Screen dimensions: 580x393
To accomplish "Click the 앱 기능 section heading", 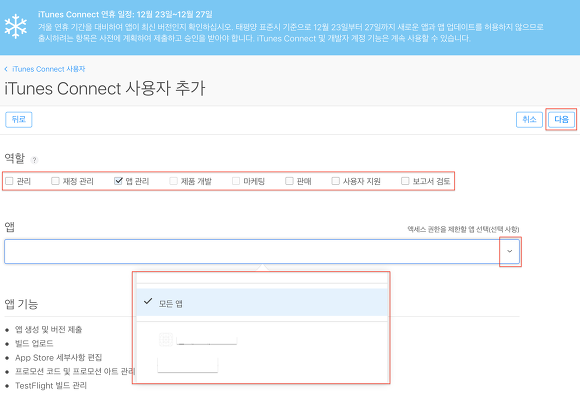I will (21, 304).
